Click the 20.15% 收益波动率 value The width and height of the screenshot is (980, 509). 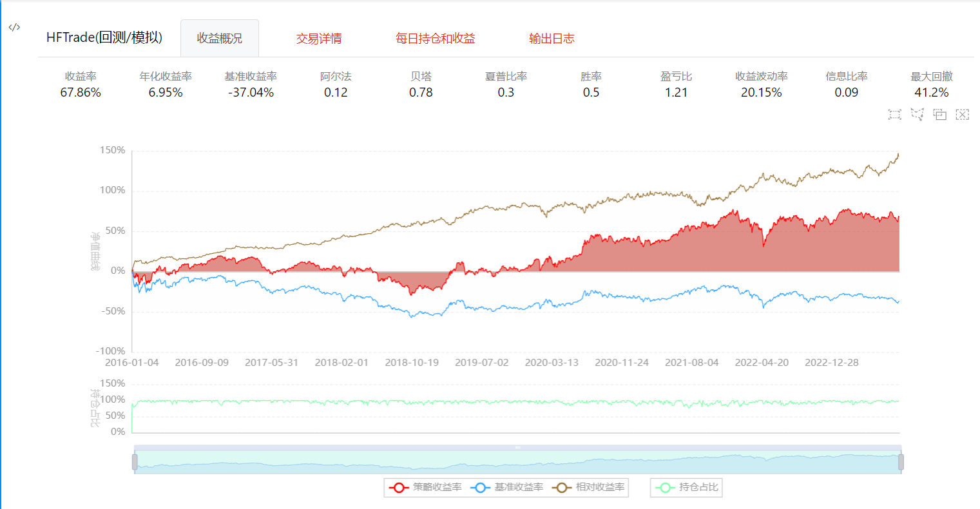[x=761, y=93]
